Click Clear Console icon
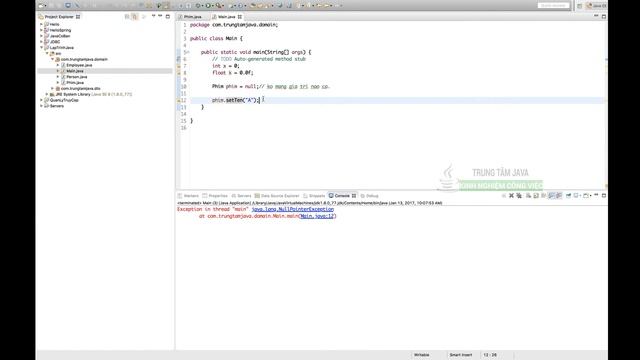The image size is (640, 360). [529, 196]
